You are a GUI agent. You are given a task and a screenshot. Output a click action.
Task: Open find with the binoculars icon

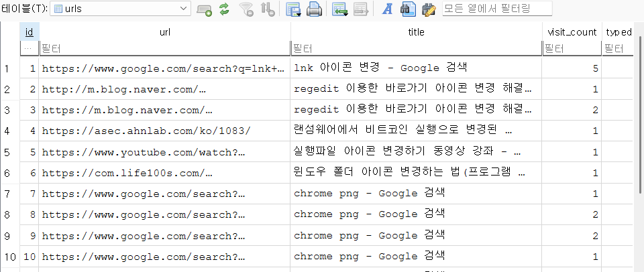point(409,9)
